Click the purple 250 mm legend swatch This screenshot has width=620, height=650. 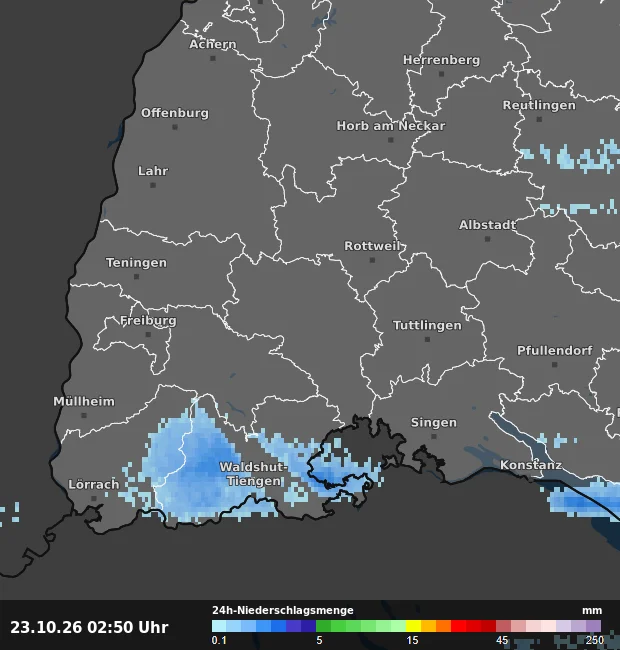(x=593, y=626)
